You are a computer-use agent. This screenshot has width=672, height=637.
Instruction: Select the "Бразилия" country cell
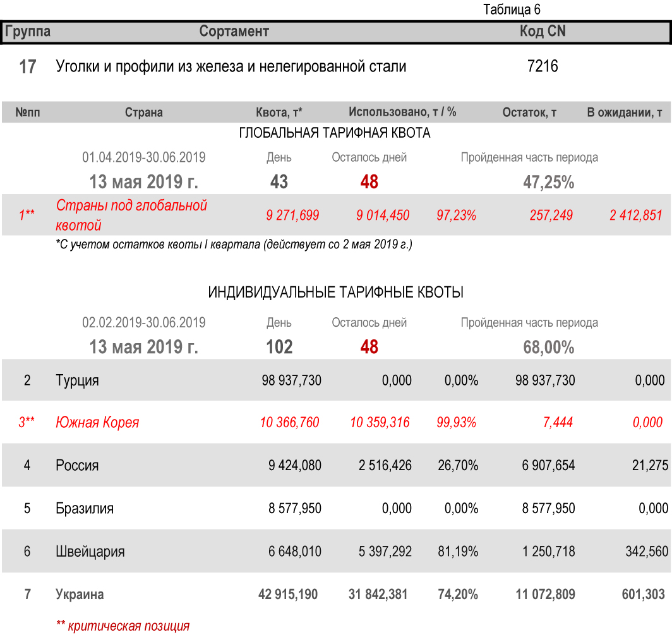coord(85,509)
